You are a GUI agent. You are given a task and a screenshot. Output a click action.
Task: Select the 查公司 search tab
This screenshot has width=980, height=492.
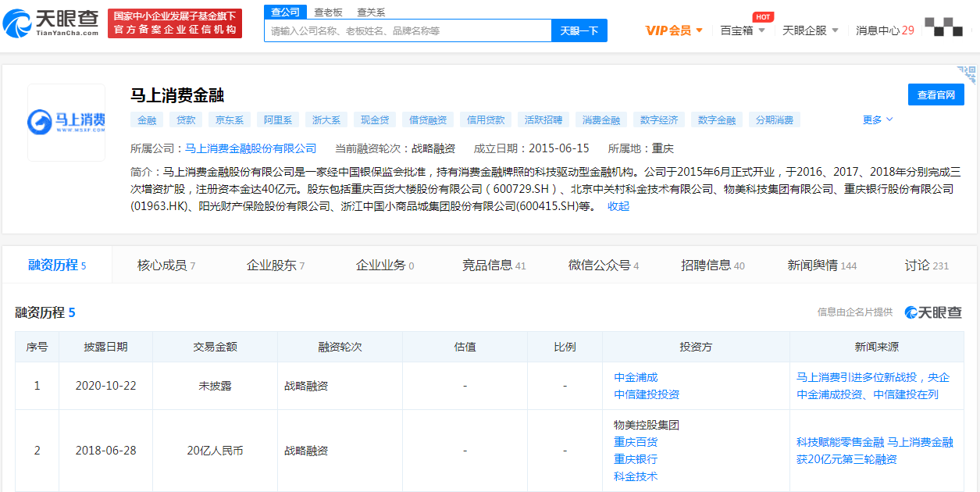tap(285, 12)
